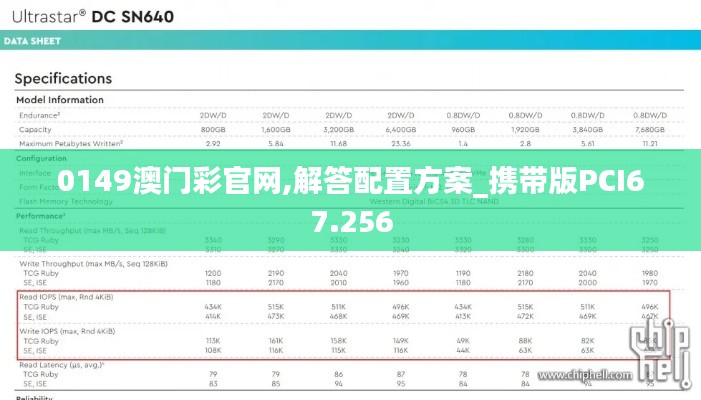Select the 'Write Throughput (max MB/s, Seq 128KiB)' label

pyautogui.click(x=93, y=264)
